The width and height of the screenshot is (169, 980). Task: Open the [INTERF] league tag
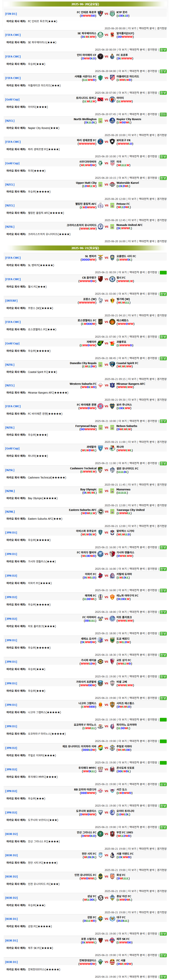tap(12, 300)
